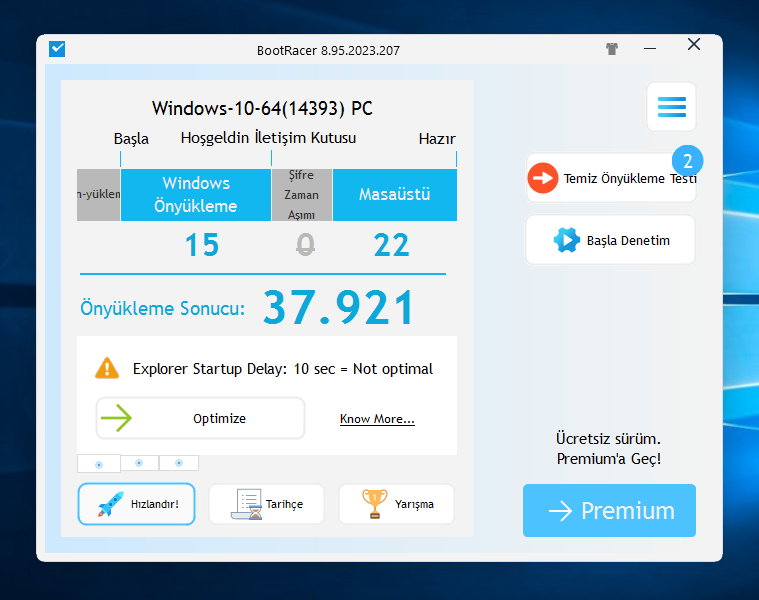Click the Hazır label
The image size is (759, 600).
(x=437, y=139)
